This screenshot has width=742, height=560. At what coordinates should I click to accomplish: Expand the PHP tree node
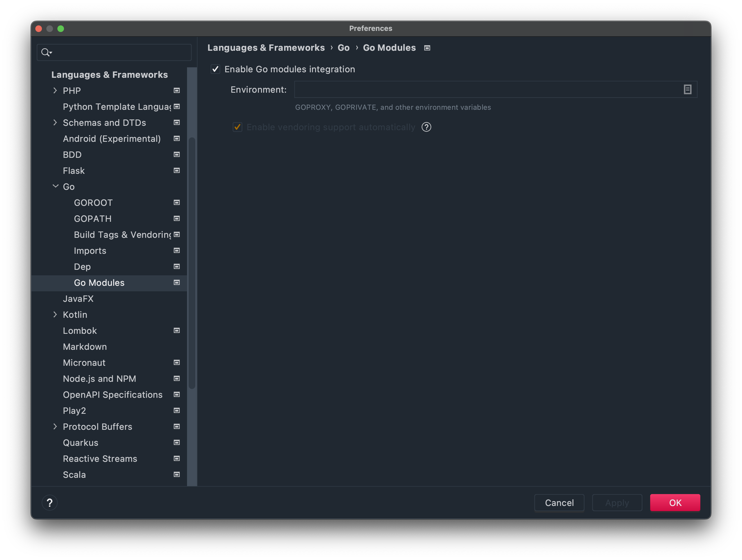point(55,90)
